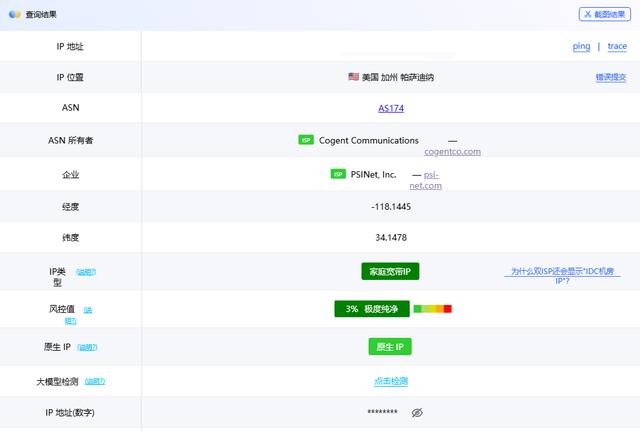Click the 截图结果 screenshot button
This screenshot has height=431, width=640.
tap(605, 14)
